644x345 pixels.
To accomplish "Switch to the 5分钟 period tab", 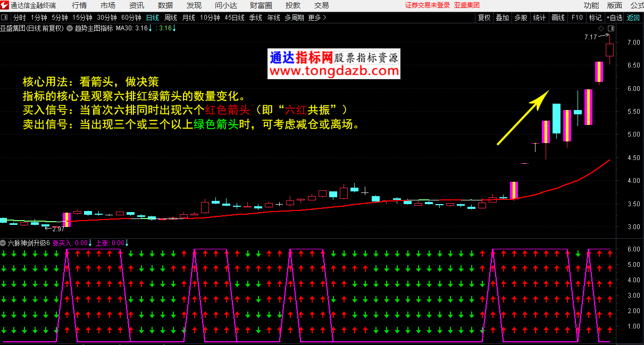I will 60,18.
